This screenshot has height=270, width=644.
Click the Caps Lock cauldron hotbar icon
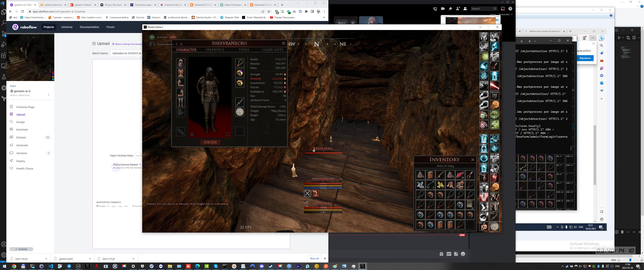click(494, 95)
